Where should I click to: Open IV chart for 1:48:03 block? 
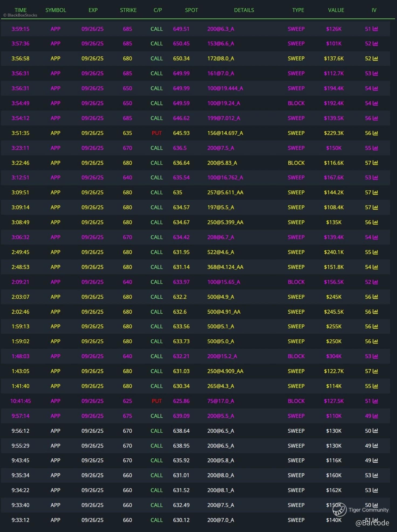pos(375,356)
